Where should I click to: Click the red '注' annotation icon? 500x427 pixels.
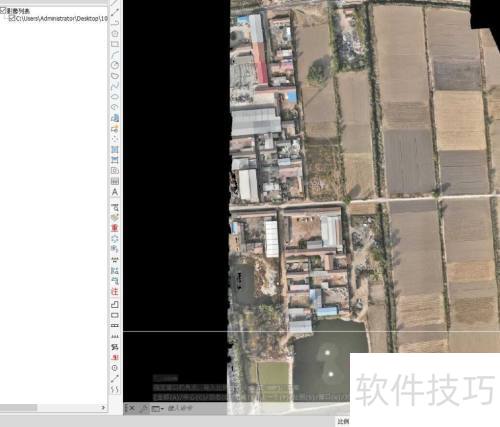click(x=115, y=291)
